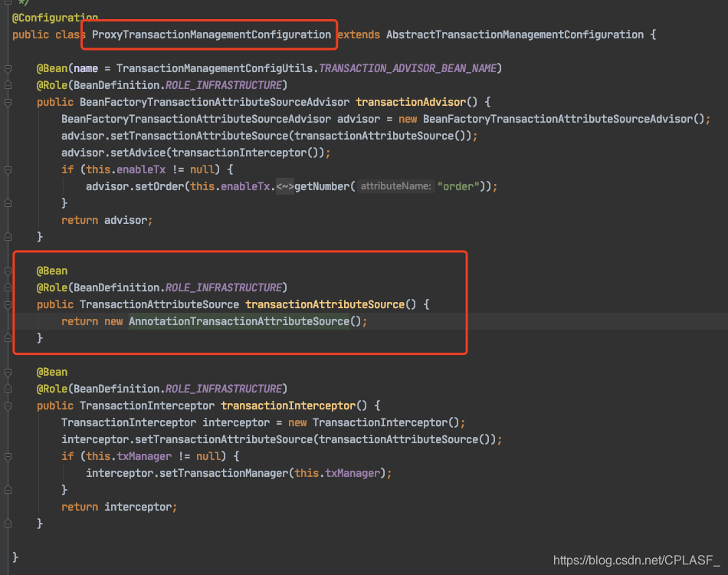Click fold end marker below return interceptor line
This screenshot has width=728, height=575.
click(x=8, y=524)
